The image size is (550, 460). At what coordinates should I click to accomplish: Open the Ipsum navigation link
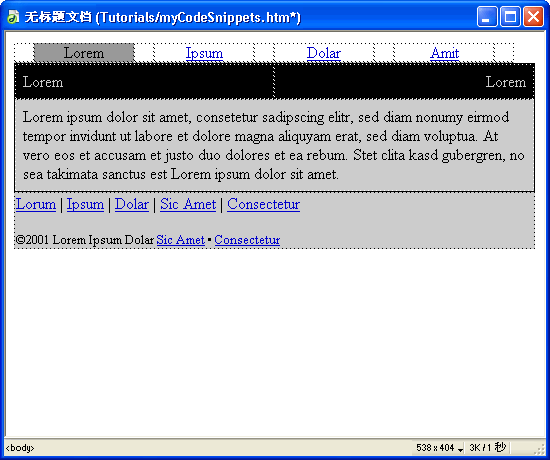click(204, 53)
